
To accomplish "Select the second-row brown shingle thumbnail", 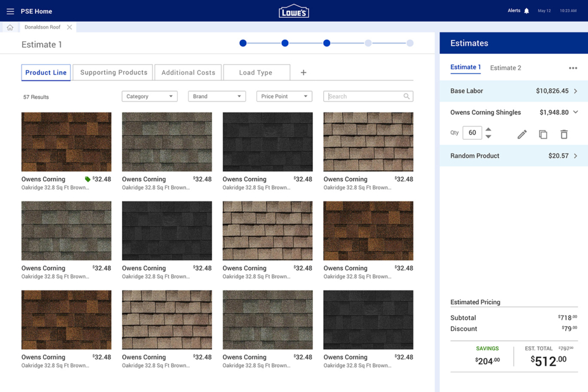I will tap(368, 231).
